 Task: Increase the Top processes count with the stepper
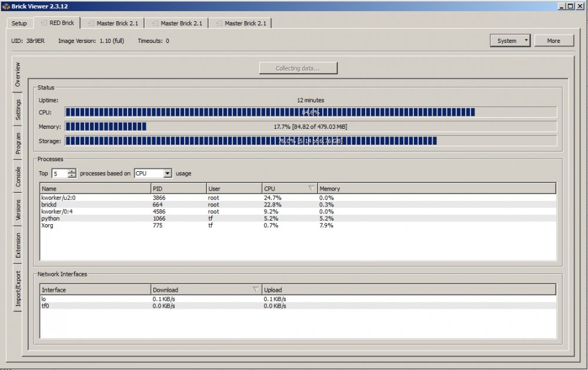point(71,171)
